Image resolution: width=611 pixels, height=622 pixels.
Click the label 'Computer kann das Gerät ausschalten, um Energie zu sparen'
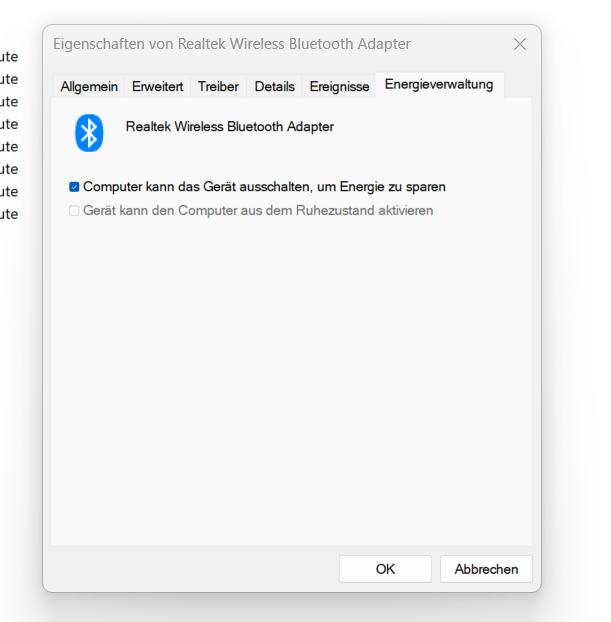pos(264,187)
